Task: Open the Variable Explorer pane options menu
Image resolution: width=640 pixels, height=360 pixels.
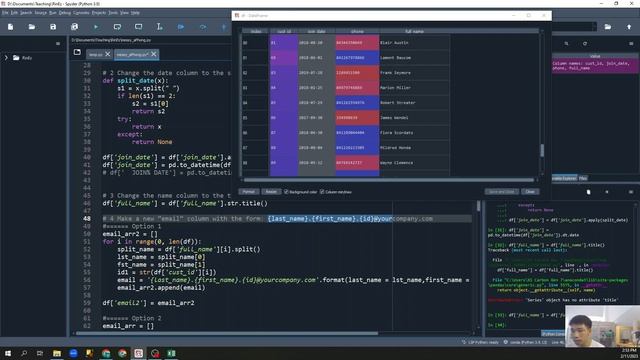Action: [631, 43]
